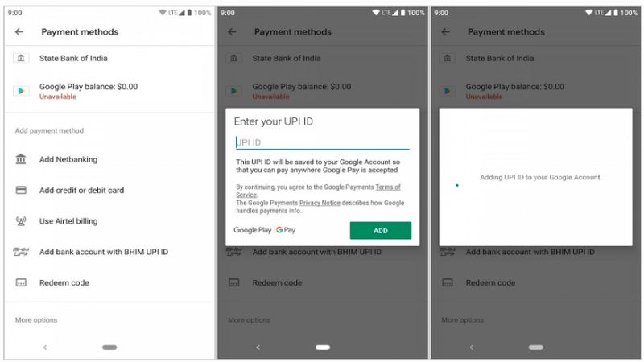Tap the BHIM UPI logo icon
Viewport: 644px width, 362px height.
coord(21,252)
